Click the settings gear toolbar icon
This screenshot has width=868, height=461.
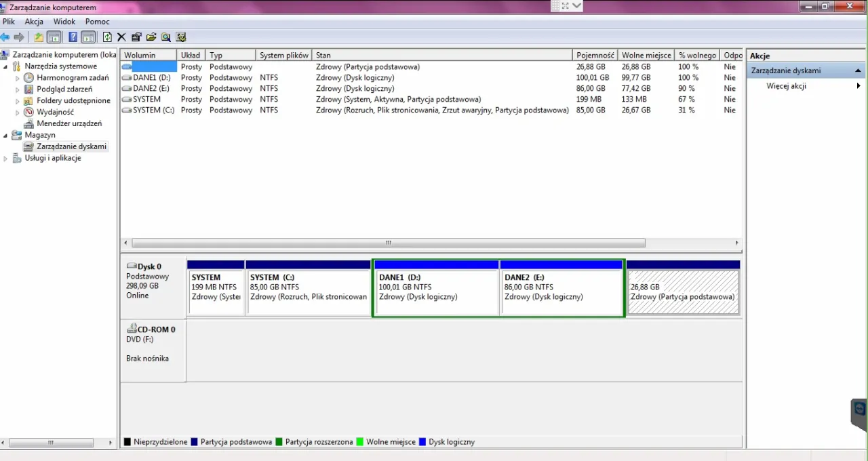(x=181, y=37)
